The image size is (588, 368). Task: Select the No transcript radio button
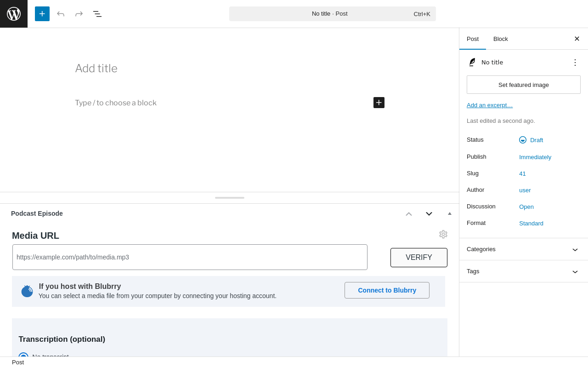click(23, 355)
